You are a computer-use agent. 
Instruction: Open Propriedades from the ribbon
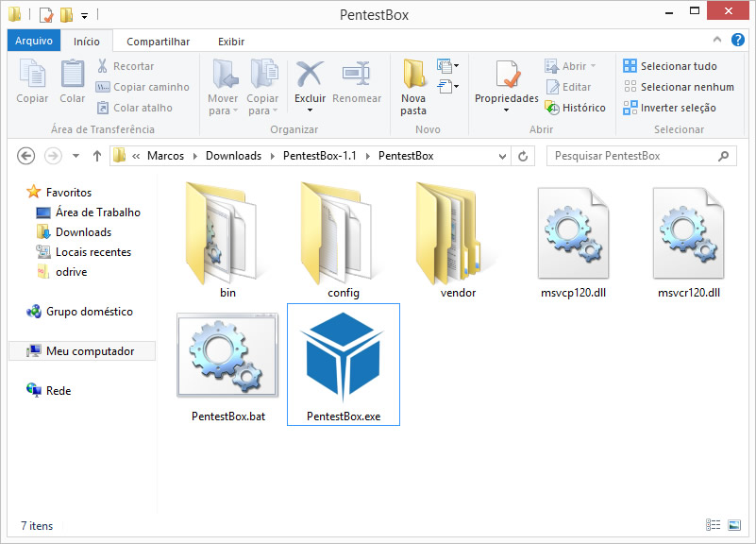507,81
